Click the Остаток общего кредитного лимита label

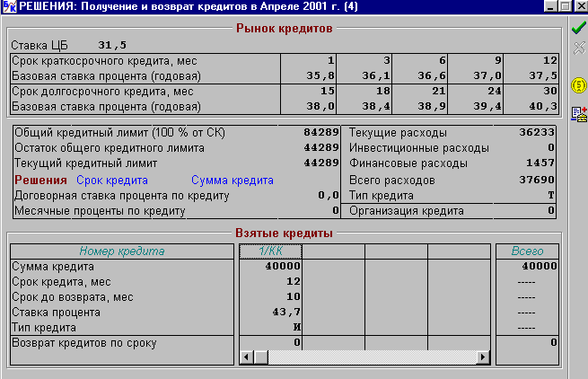tap(110, 148)
